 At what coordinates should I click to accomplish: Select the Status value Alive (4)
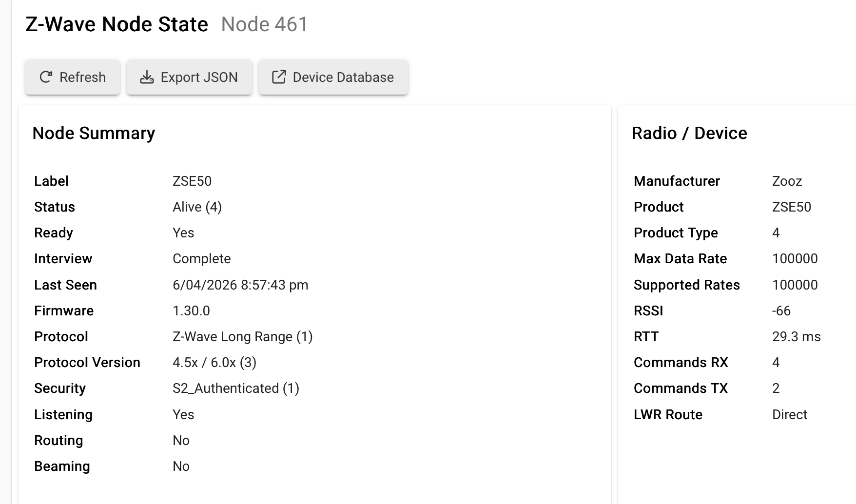tap(197, 207)
